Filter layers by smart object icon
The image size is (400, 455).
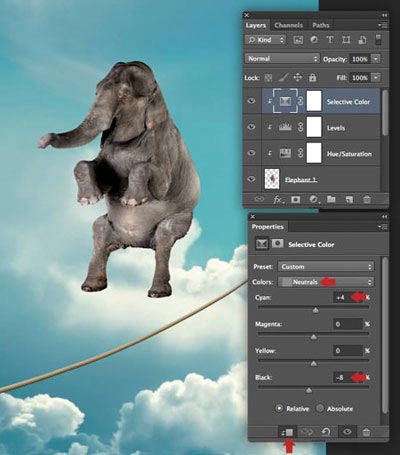[x=362, y=40]
